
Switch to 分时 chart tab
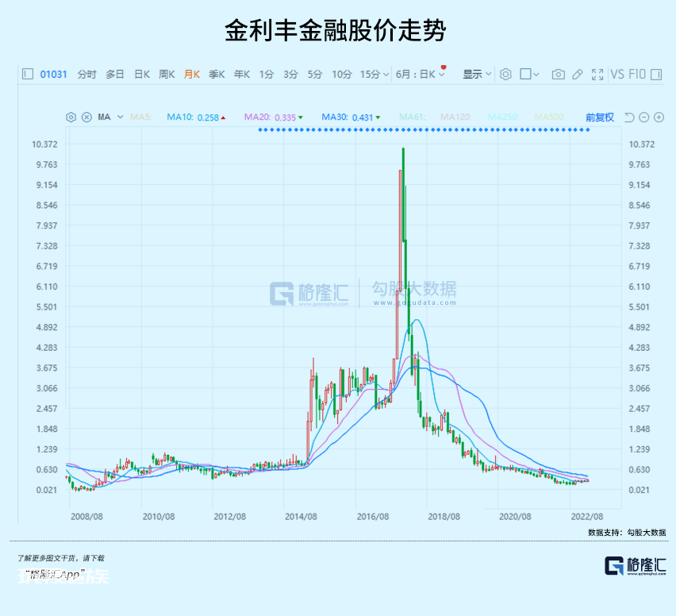click(x=86, y=75)
